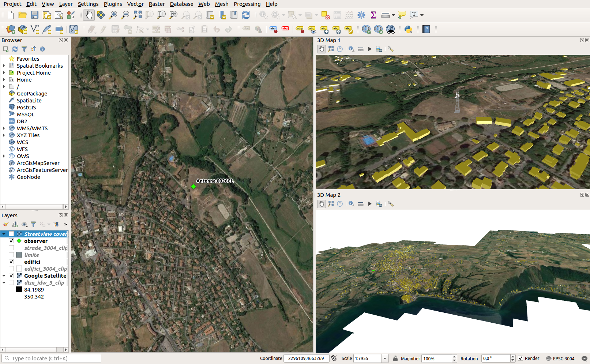The height and width of the screenshot is (364, 590).
Task: Click the Zoom Full icon in toolbar
Action: pyautogui.click(x=137, y=15)
